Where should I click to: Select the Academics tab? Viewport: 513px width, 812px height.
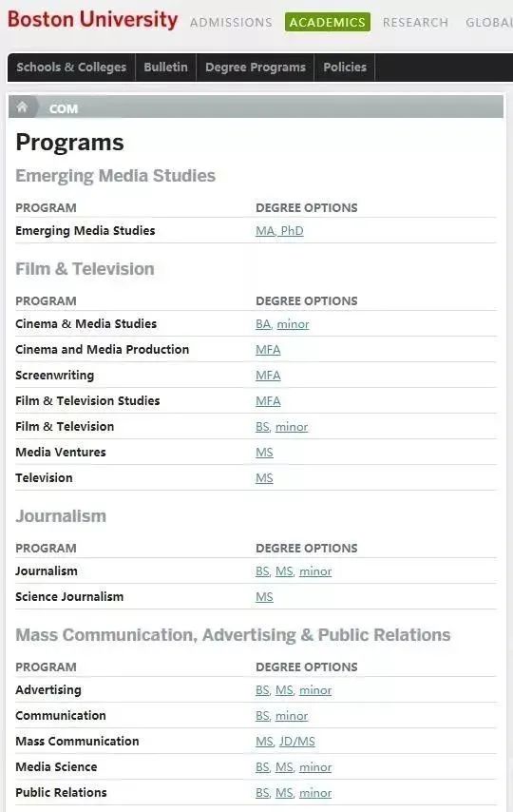(x=327, y=22)
